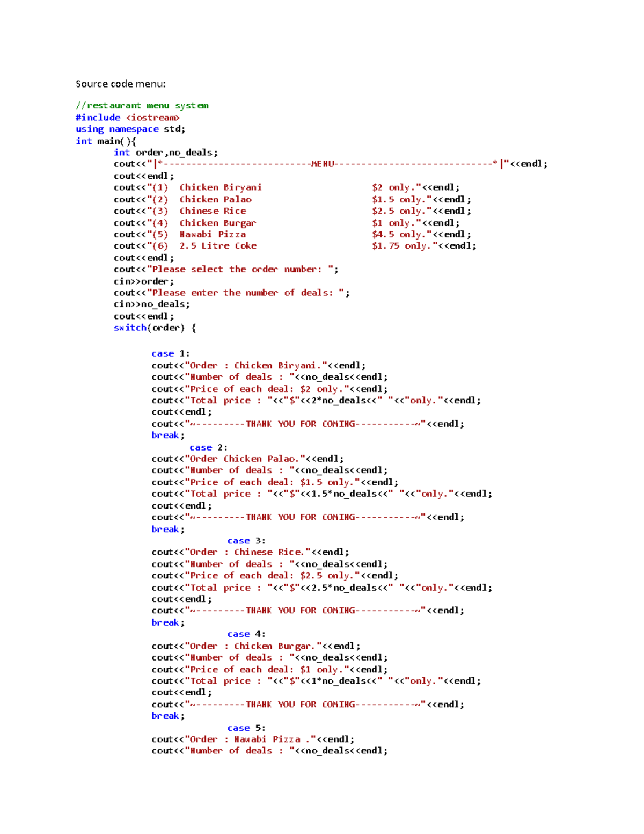The height and width of the screenshot is (834, 644).
Task: Click 'Price of each deal: $2.5 only.' line
Action: [x=275, y=576]
